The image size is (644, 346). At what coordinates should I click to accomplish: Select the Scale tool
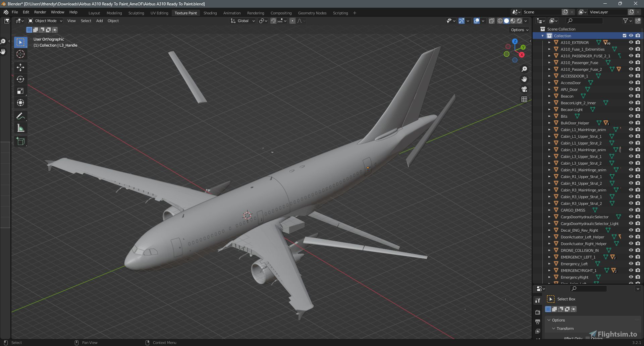pyautogui.click(x=20, y=91)
